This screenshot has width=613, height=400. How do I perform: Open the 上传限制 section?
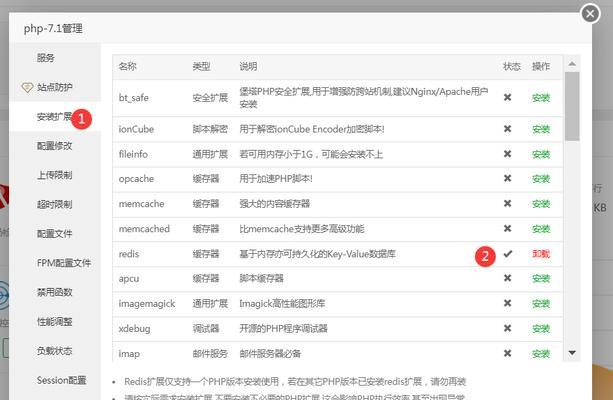(55, 175)
